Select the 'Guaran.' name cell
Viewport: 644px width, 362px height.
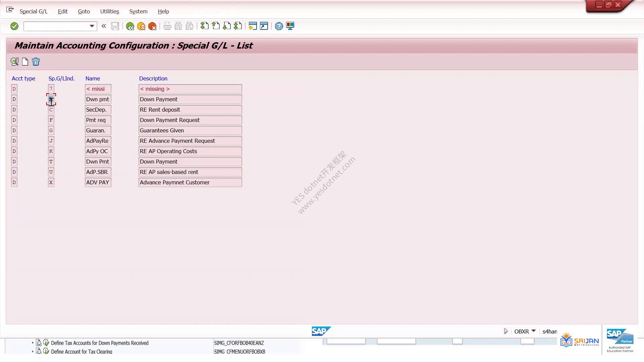click(x=98, y=130)
